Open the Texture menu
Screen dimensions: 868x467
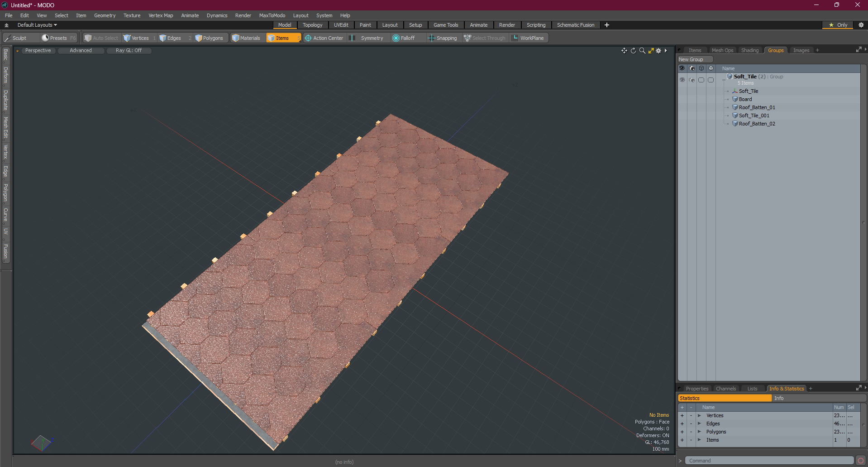pyautogui.click(x=132, y=15)
